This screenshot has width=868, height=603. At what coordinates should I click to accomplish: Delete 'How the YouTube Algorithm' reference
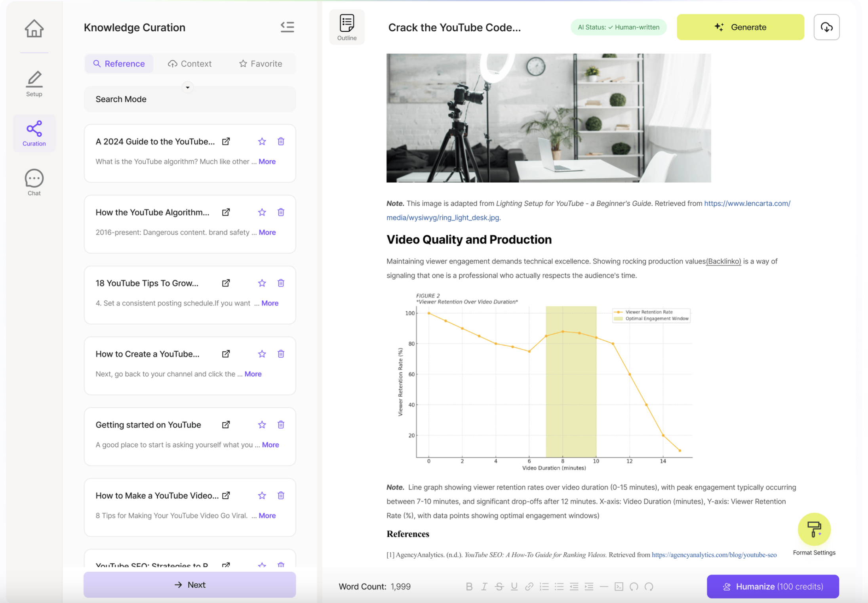281,212
